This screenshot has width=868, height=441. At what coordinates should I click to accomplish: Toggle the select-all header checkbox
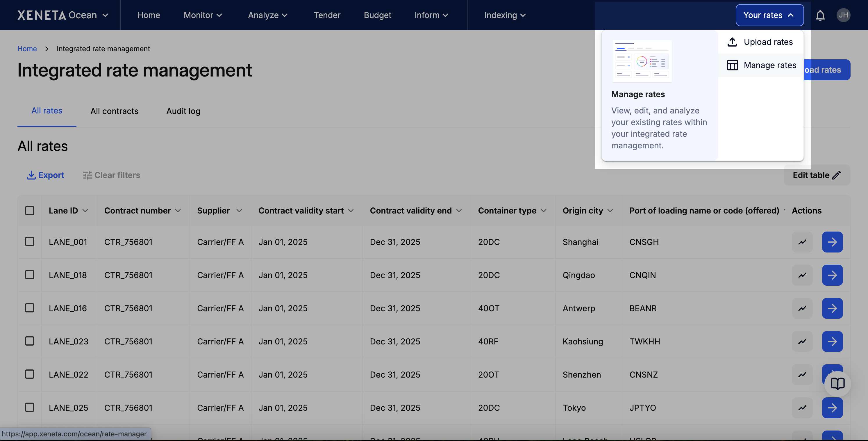[30, 211]
